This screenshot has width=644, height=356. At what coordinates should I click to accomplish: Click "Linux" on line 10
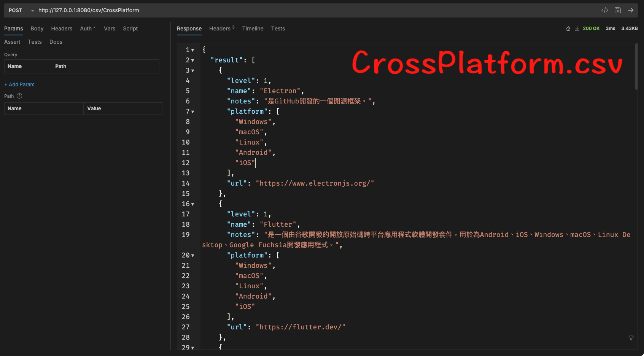coord(249,142)
